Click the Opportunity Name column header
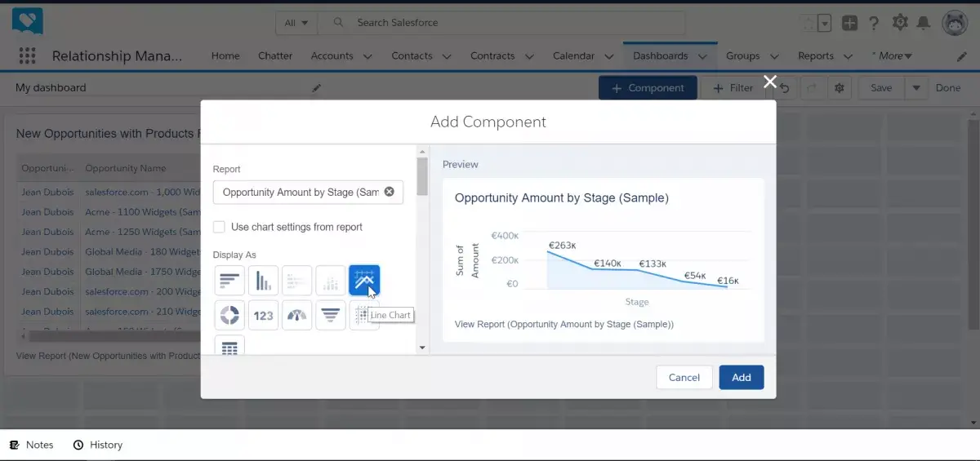 [x=126, y=168]
